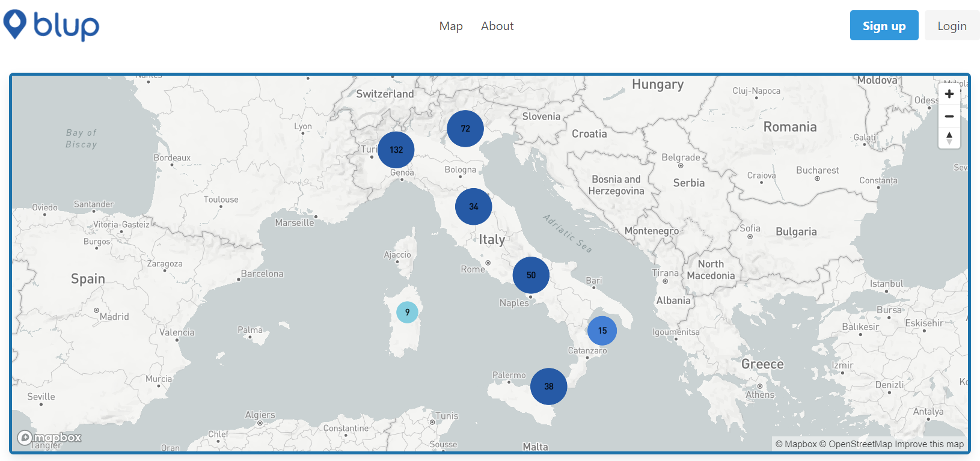
Task: Open the Mapbox logo link
Action: (49, 438)
